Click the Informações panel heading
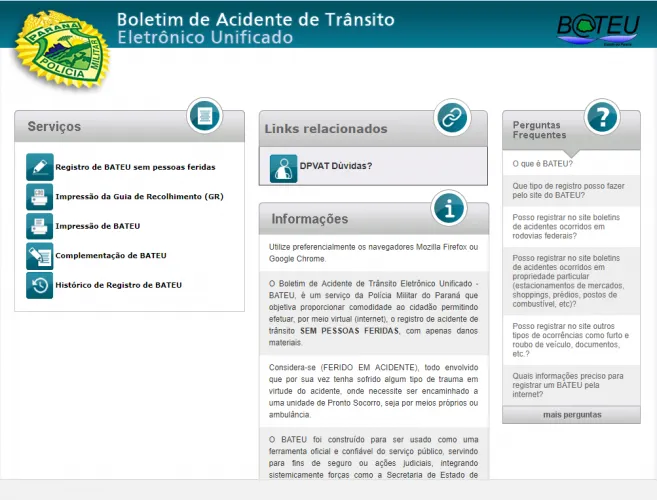The height and width of the screenshot is (500, 657). tap(310, 219)
